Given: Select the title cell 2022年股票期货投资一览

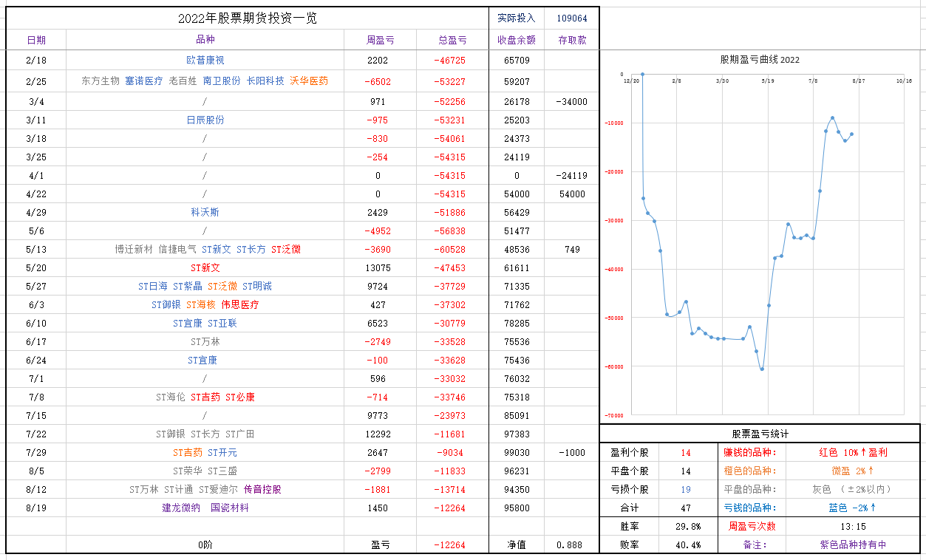Looking at the screenshot, I should [248, 18].
